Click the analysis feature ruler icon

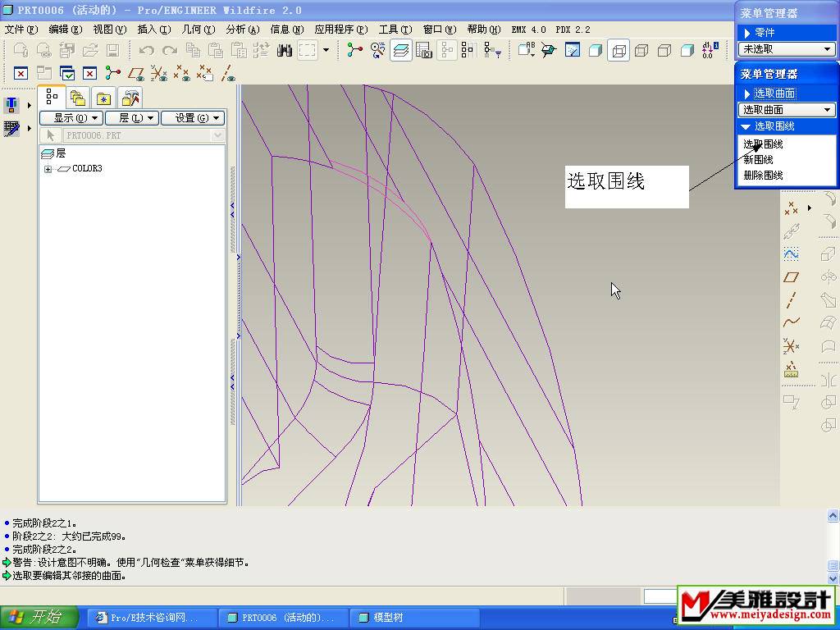pyautogui.click(x=792, y=370)
